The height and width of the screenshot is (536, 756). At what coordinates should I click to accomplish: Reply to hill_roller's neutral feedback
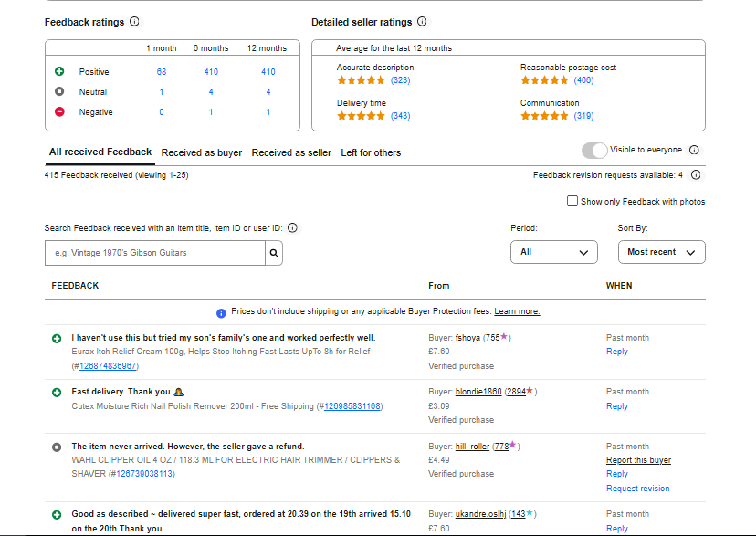click(x=616, y=474)
